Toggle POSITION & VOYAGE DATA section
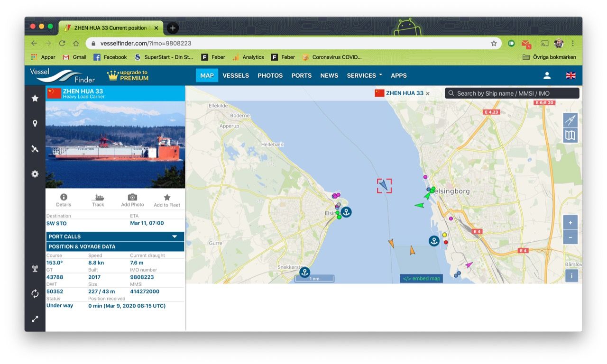The width and height of the screenshot is (607, 364). coord(115,246)
